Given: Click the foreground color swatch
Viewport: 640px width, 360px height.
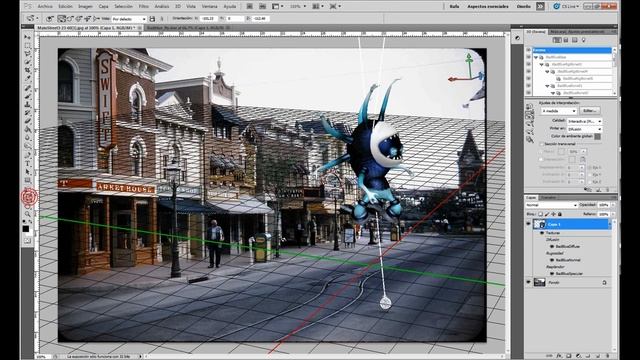Looking at the screenshot, I should pos(26,229).
